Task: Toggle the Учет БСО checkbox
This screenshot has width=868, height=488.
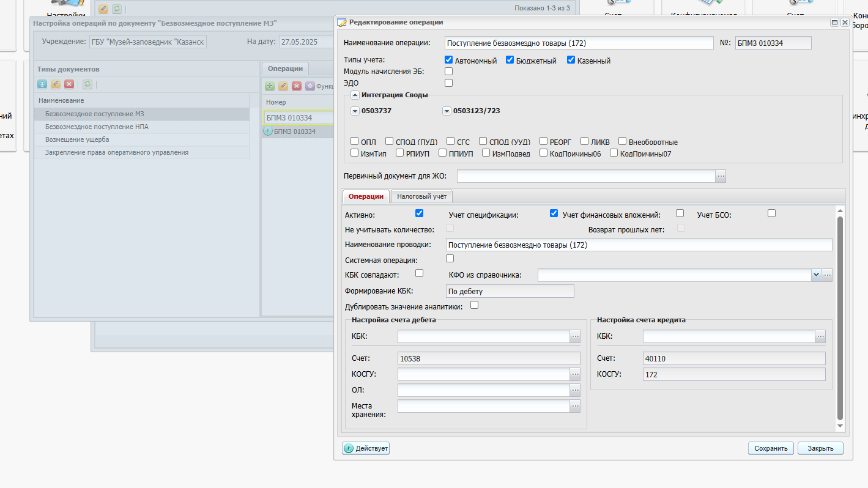Action: 772,213
